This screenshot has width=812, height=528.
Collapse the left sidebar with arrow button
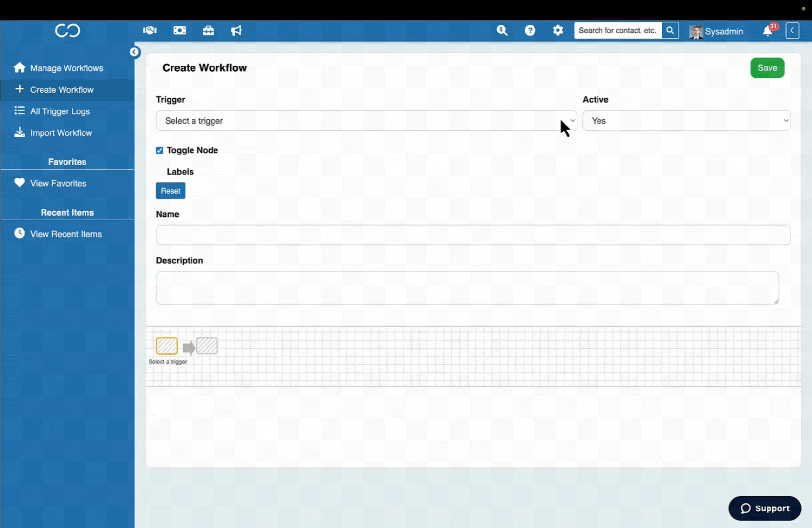point(134,52)
